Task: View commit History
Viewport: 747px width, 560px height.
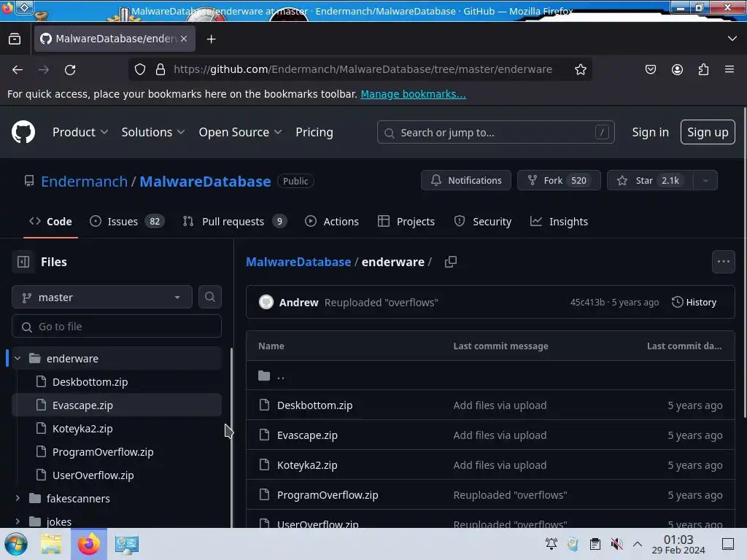Action: pos(694,302)
